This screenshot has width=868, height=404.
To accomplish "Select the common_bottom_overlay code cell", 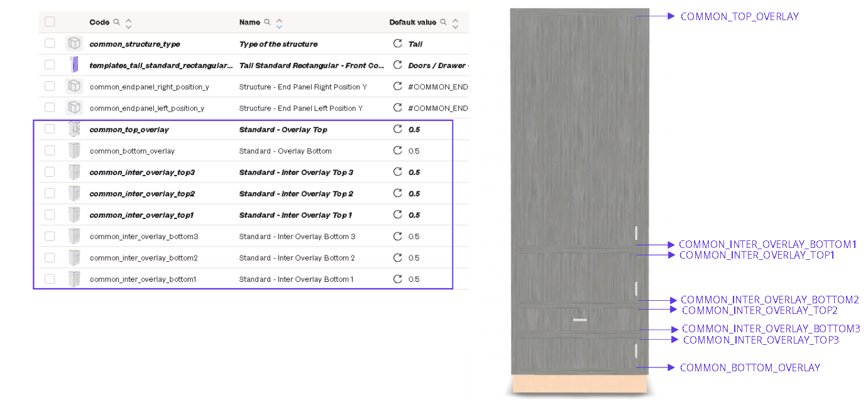I will pyautogui.click(x=132, y=151).
